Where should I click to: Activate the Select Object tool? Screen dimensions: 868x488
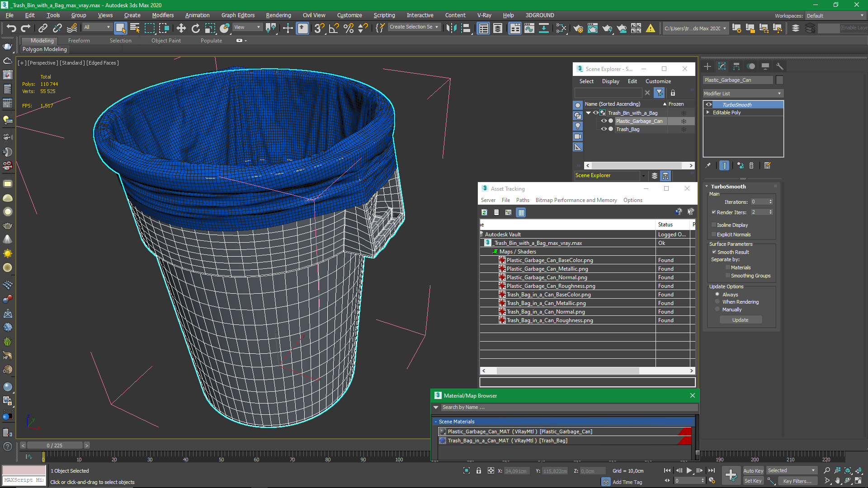(x=120, y=28)
